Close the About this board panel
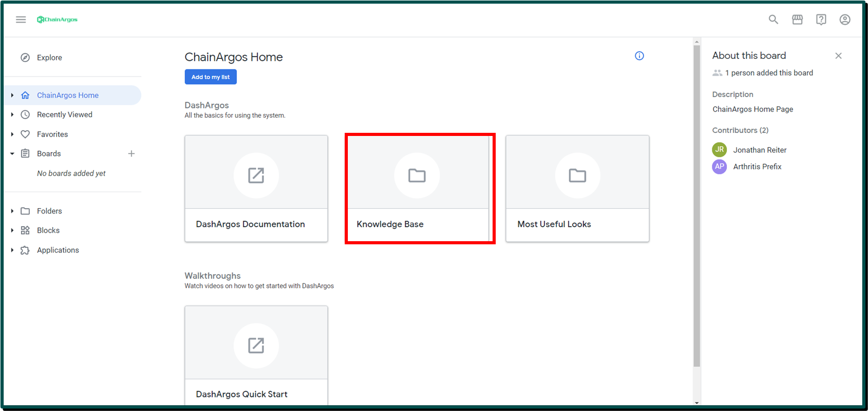 (838, 56)
